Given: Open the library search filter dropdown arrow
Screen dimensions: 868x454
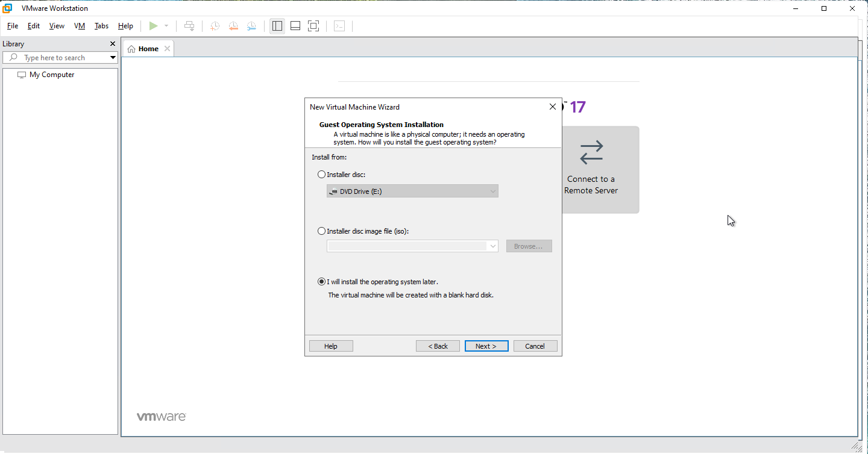Looking at the screenshot, I should click(x=113, y=58).
